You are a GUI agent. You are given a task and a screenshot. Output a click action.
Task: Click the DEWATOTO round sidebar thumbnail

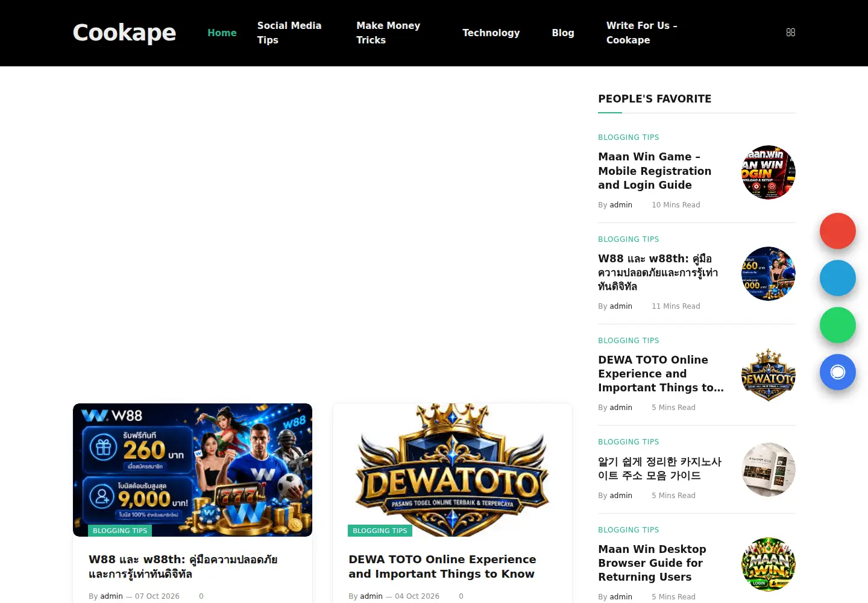[769, 375]
